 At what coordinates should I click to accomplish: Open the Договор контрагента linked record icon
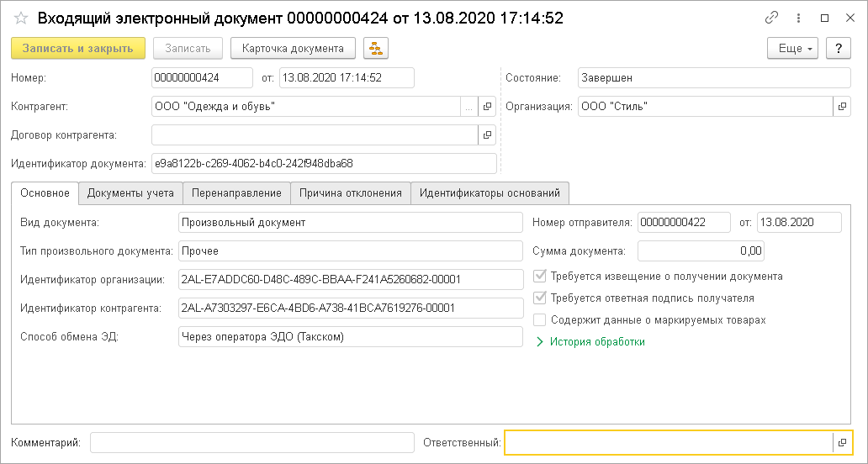487,134
